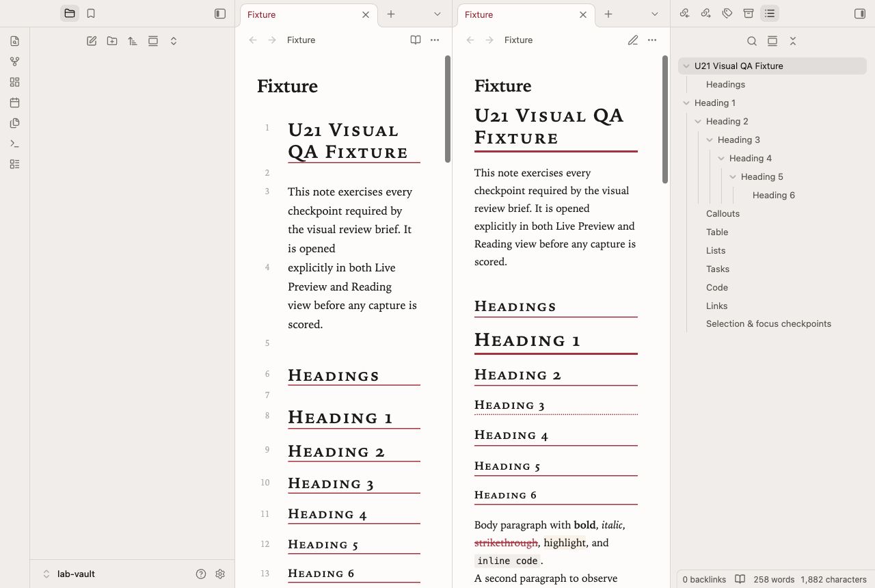
Task: Switch left Fixture pane to reading view
Action: pos(416,40)
